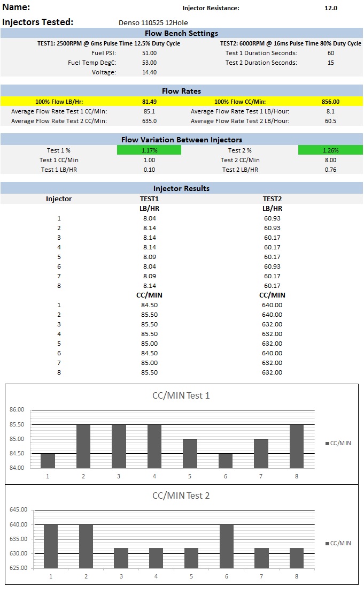Click Average Flow Rate Test 2 LB/Hour value 60.5
Screen dimensions: 364x602
[331, 121]
